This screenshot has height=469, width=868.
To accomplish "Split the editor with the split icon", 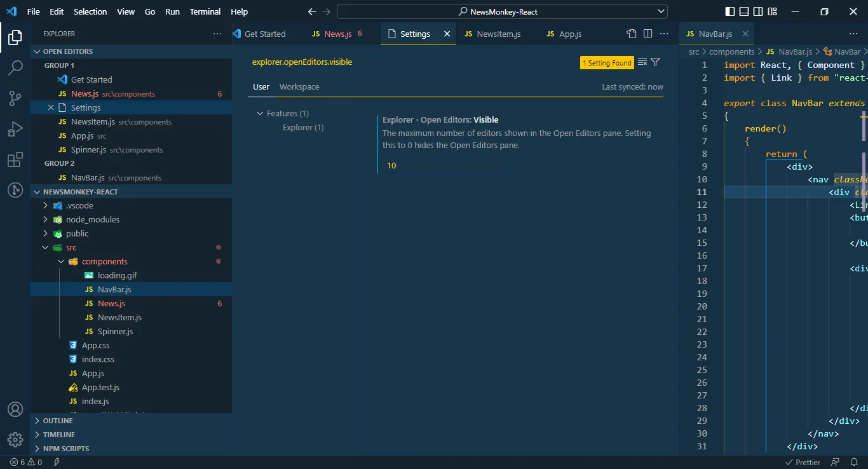I will coord(648,34).
